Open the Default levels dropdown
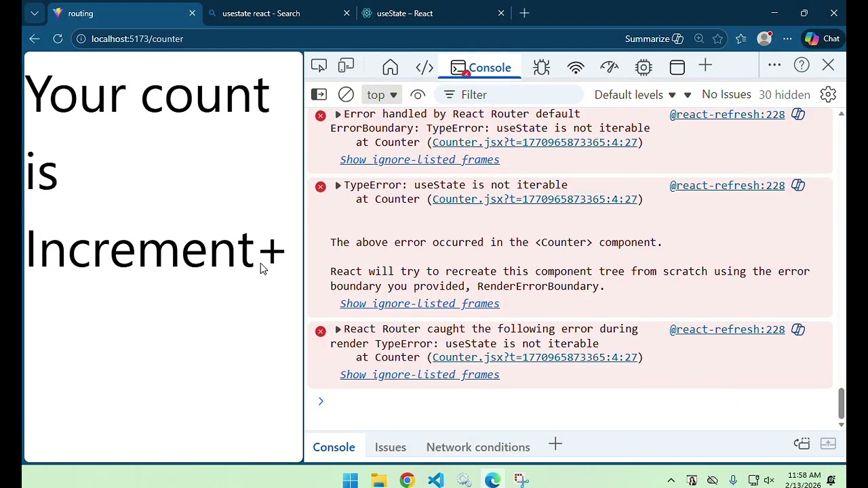This screenshot has width=868, height=488. [x=635, y=95]
